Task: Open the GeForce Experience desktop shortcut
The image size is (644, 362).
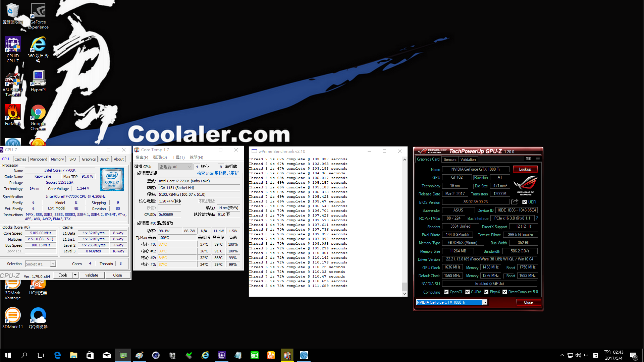Action: (38, 16)
